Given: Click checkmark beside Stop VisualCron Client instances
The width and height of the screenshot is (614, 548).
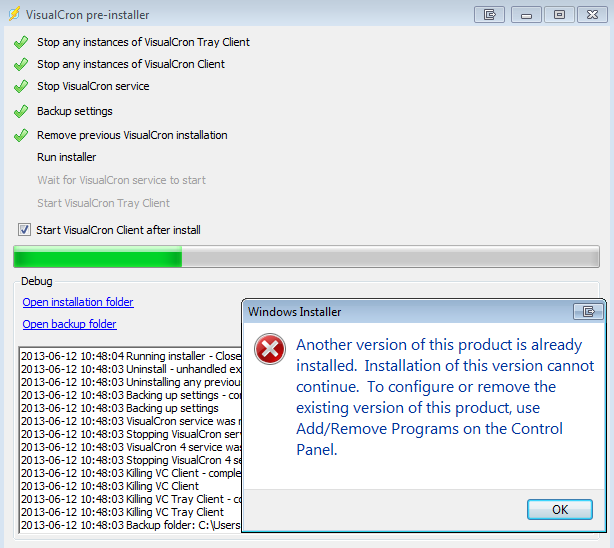Looking at the screenshot, I should tap(21, 64).
